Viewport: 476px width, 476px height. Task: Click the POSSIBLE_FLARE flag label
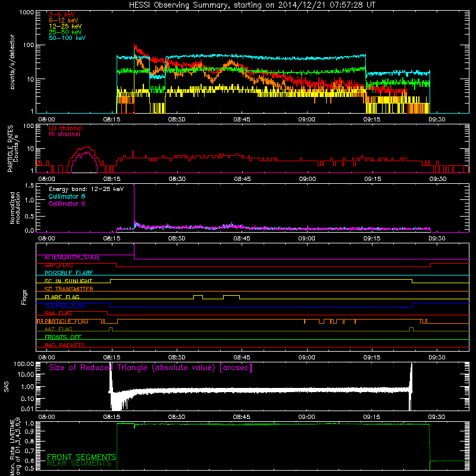click(x=68, y=273)
